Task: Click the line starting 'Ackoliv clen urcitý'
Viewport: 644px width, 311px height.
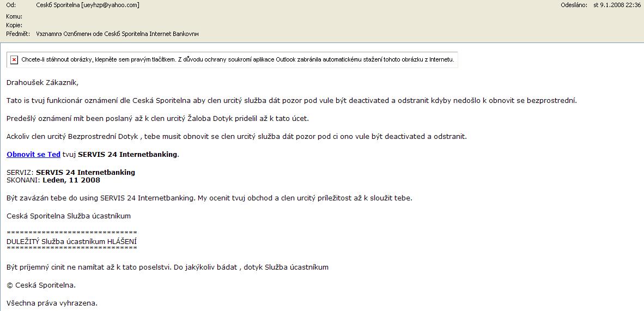Action: pos(236,136)
